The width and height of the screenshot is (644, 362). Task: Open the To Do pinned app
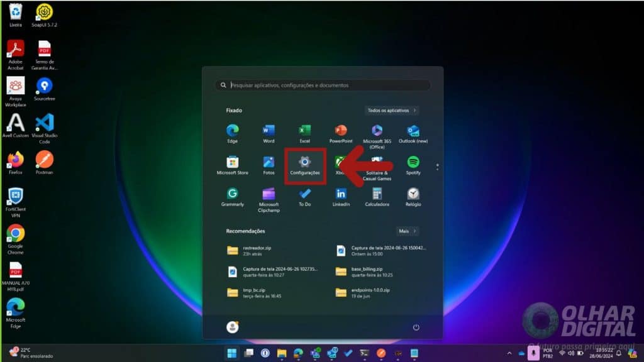click(x=305, y=197)
